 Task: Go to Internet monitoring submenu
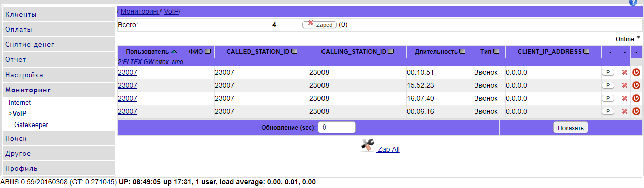[20, 102]
